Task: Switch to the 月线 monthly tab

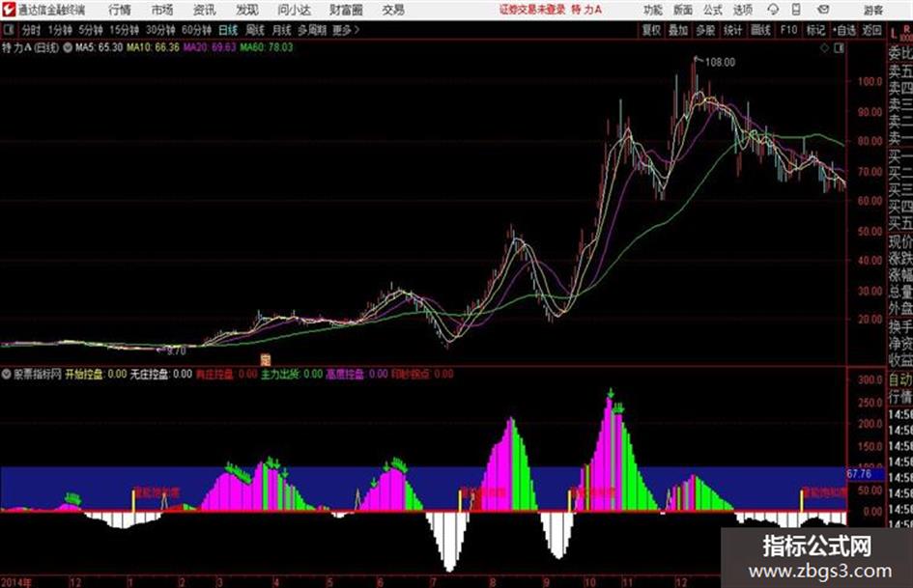Action: tap(282, 30)
